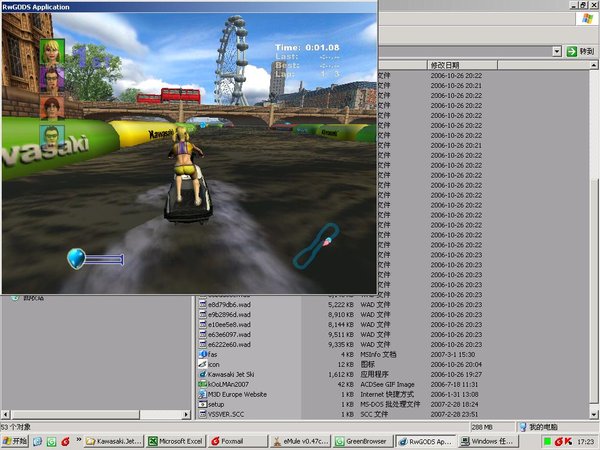The image size is (600, 450).
Task: Select the e9b2896d.wad file
Action: (x=230, y=313)
